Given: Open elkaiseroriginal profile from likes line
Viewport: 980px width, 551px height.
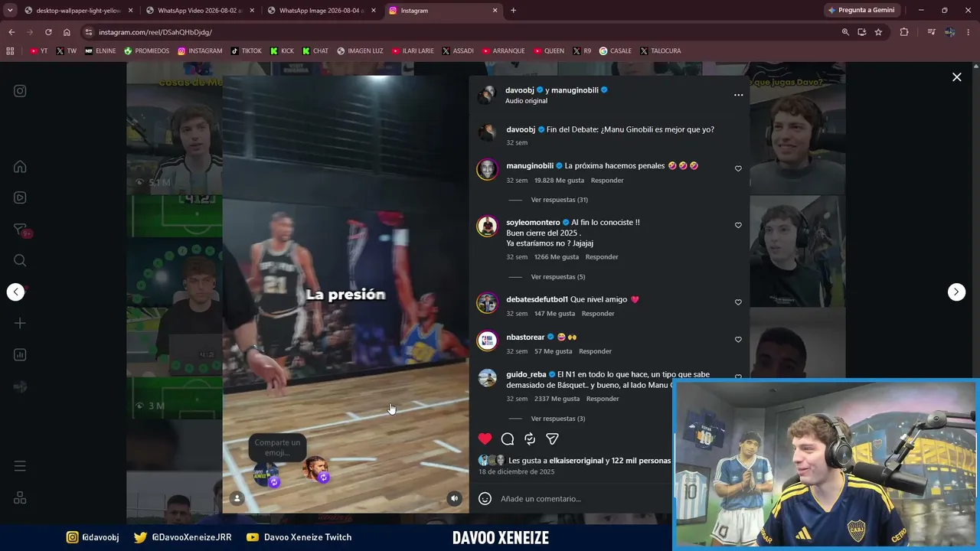Looking at the screenshot, I should tap(577, 461).
